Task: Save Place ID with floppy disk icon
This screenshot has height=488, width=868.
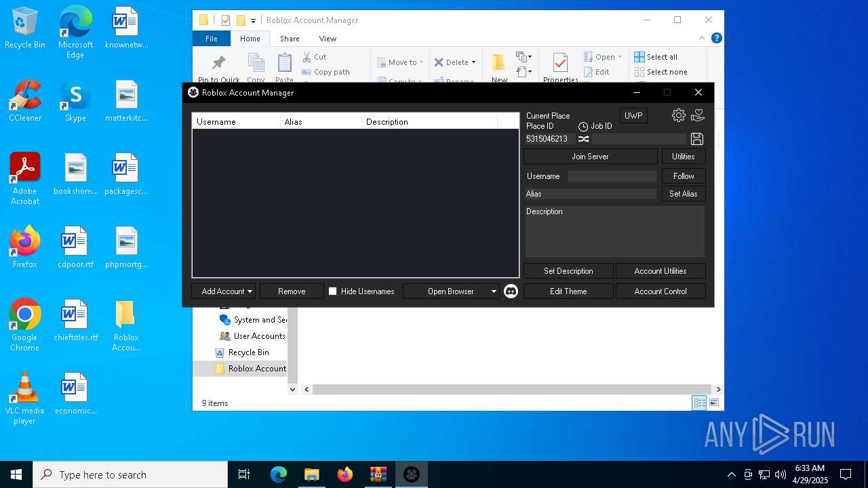Action: (x=697, y=139)
